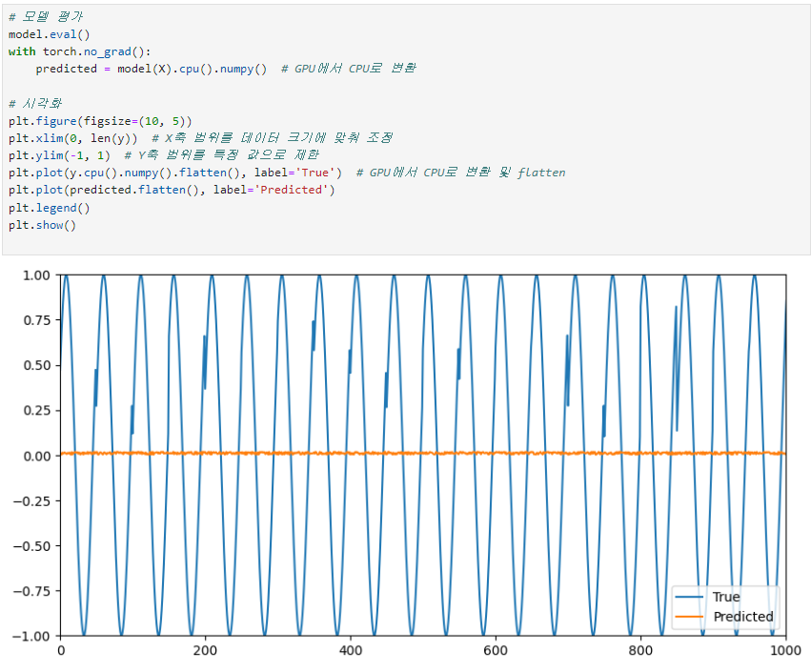Click the plt.plot line with label='Predicted'
Screen dimensions: 811x672
pyautogui.click(x=172, y=190)
